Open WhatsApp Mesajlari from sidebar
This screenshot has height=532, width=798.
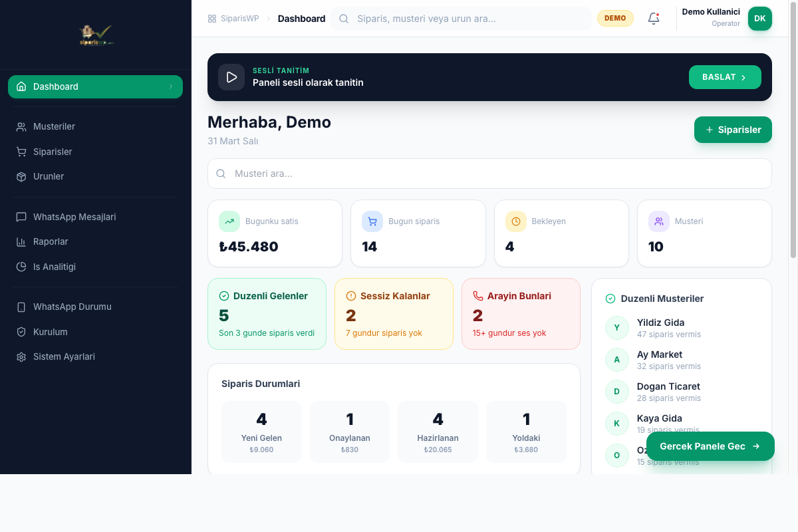pos(74,217)
